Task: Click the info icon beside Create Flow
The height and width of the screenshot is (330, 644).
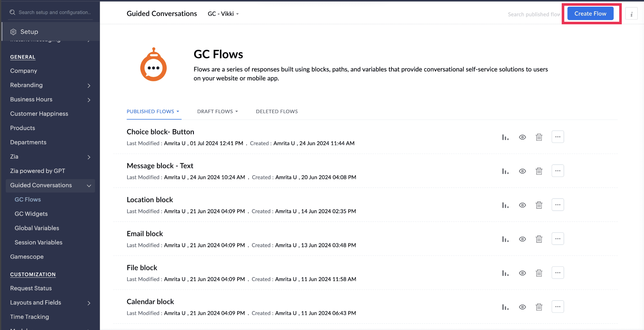Action: tap(631, 14)
